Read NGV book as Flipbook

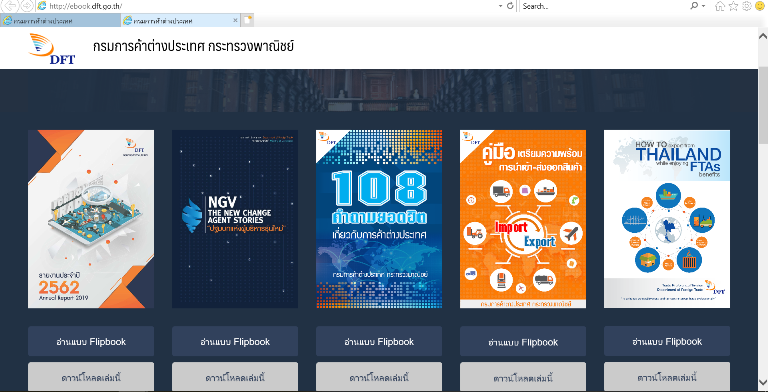tap(235, 341)
